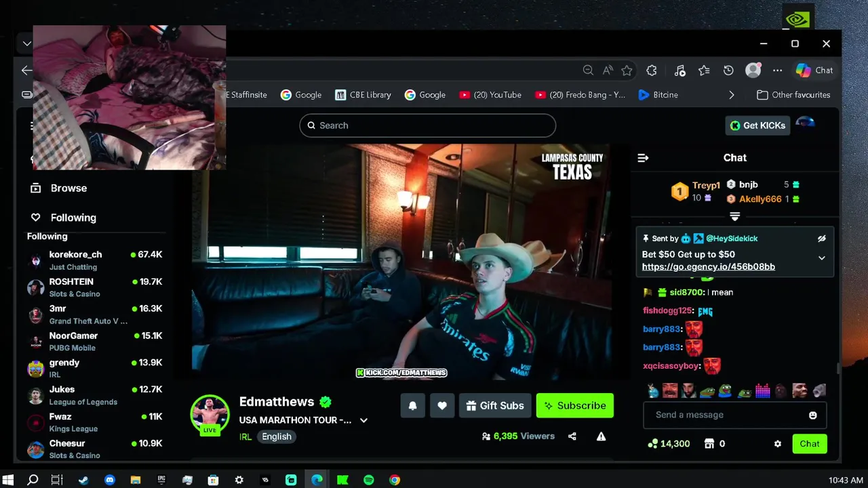
Task: Click the IRL category link
Action: coord(245,436)
